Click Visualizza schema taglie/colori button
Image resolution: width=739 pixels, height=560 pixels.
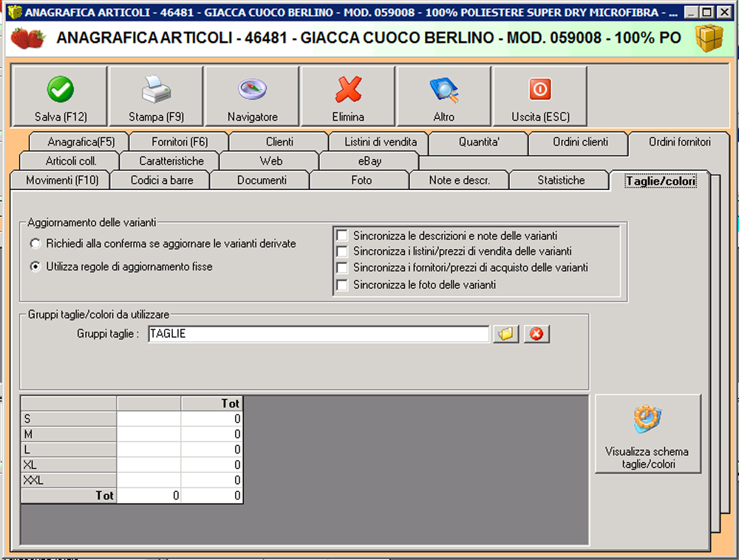(647, 434)
